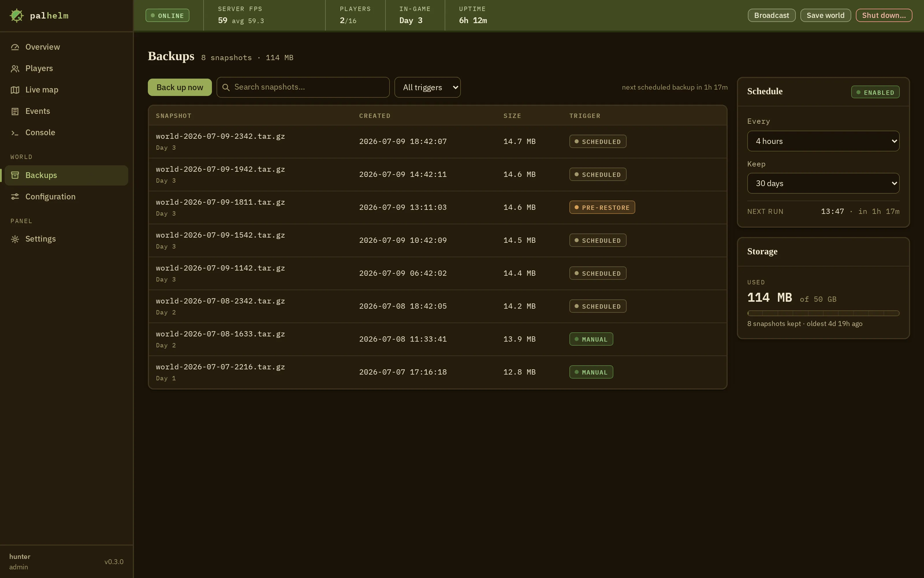Click the In-game Day 3 stat
The height and width of the screenshot is (578, 924).
tap(415, 15)
